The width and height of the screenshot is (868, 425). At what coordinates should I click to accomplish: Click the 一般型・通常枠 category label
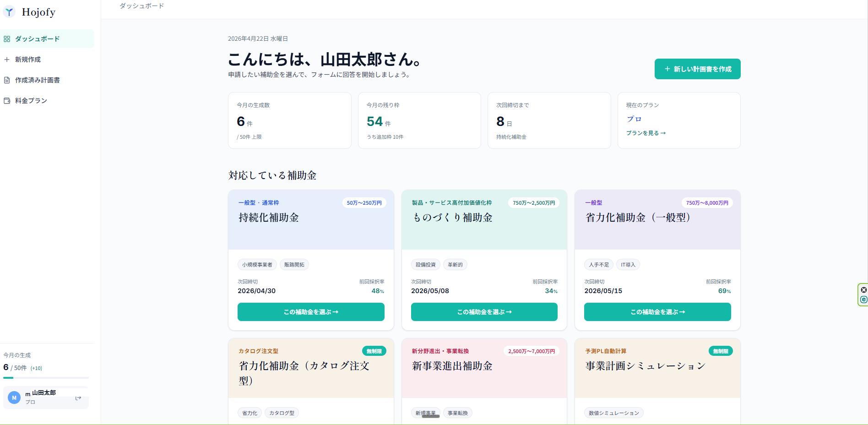(259, 203)
